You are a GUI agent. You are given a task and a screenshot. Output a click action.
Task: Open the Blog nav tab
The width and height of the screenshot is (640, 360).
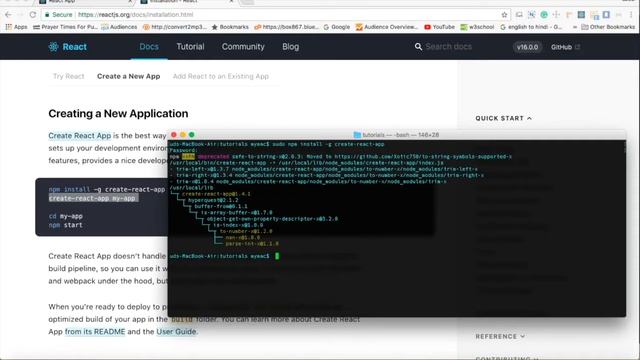pyautogui.click(x=291, y=47)
